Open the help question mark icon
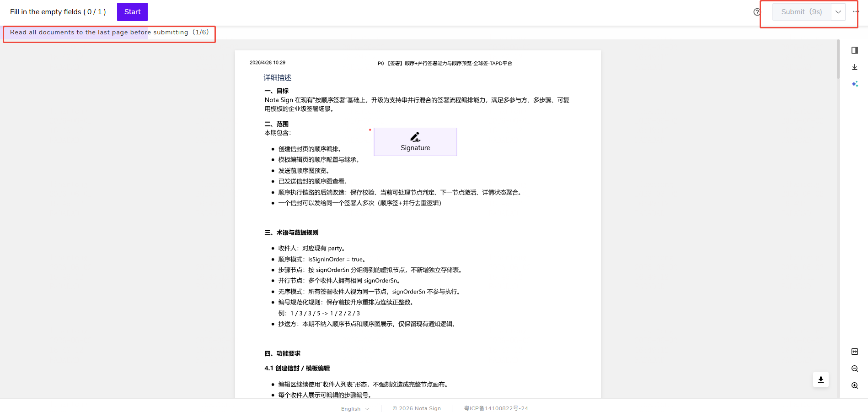 click(x=757, y=12)
